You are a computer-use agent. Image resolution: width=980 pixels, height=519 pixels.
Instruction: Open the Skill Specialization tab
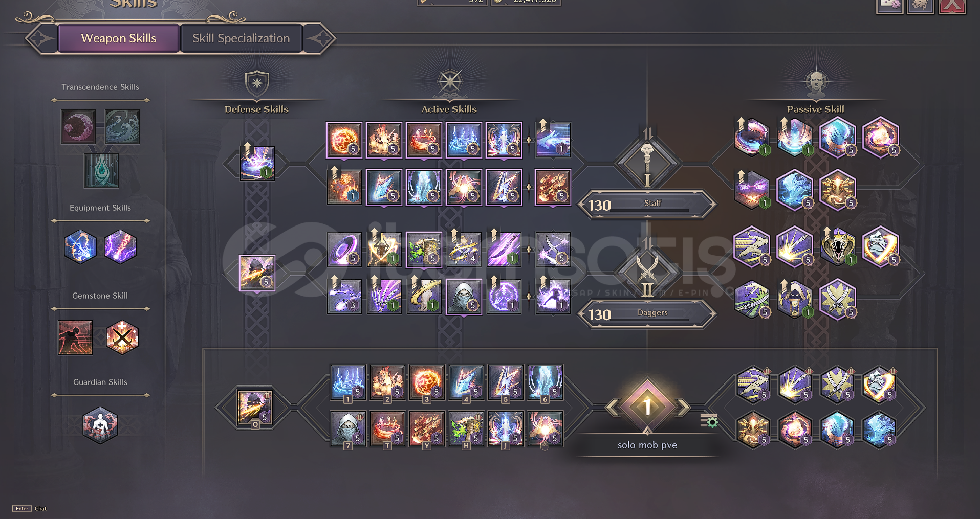[x=241, y=38]
